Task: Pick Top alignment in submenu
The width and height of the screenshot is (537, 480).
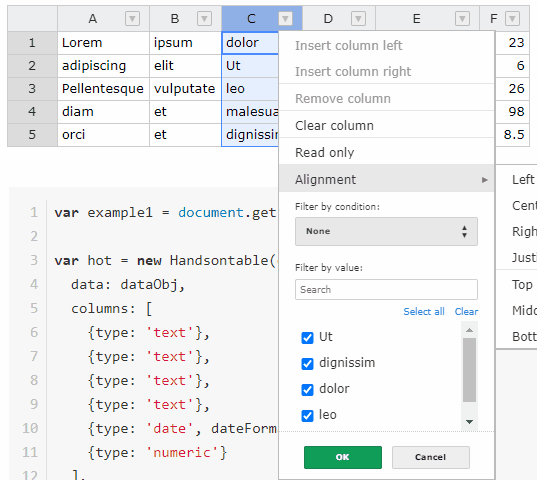Action: 516,285
